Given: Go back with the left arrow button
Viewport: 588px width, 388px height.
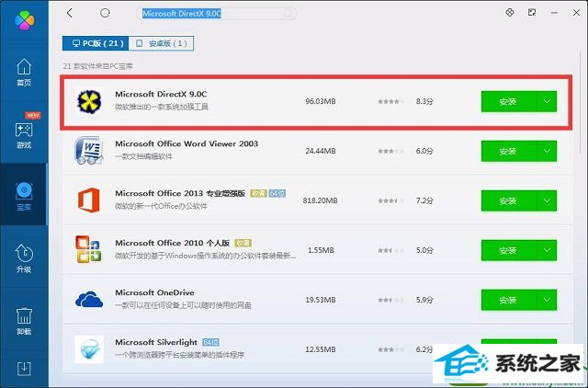Looking at the screenshot, I should click(x=70, y=13).
